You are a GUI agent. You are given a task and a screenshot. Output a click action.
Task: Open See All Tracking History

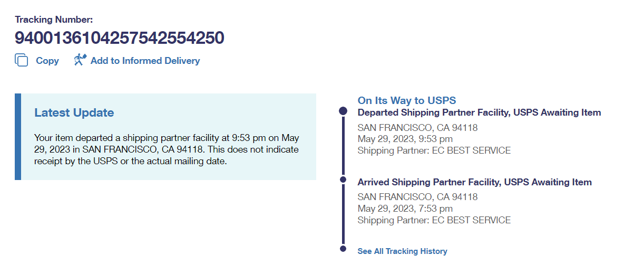click(x=402, y=251)
